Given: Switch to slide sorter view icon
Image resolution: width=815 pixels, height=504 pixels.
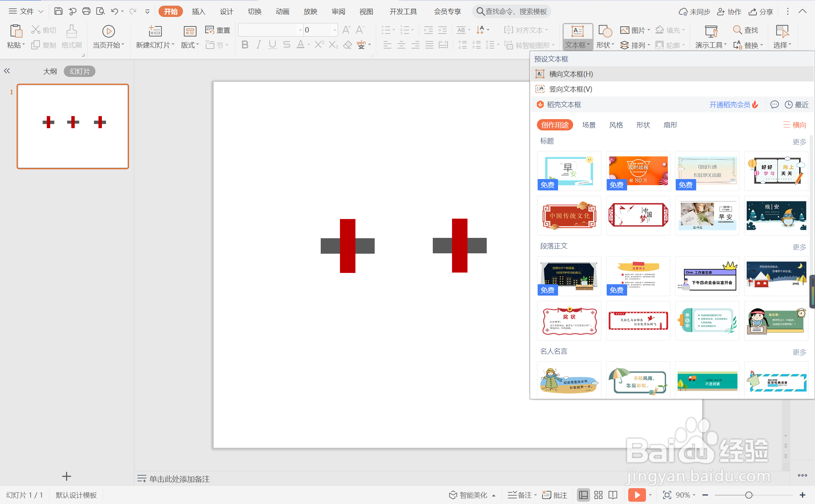Looking at the screenshot, I should coord(598,495).
